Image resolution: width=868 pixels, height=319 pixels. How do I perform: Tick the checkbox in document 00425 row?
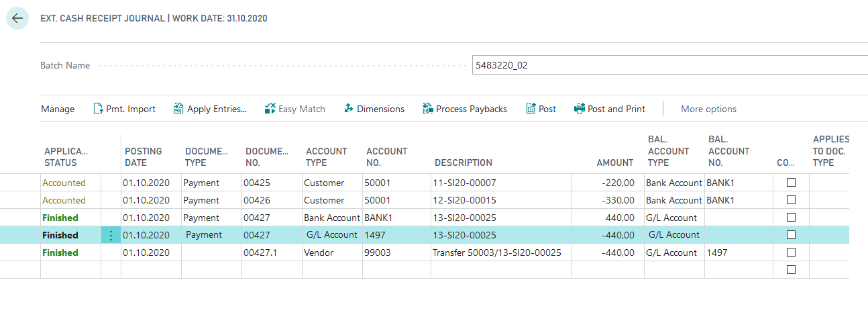[791, 183]
